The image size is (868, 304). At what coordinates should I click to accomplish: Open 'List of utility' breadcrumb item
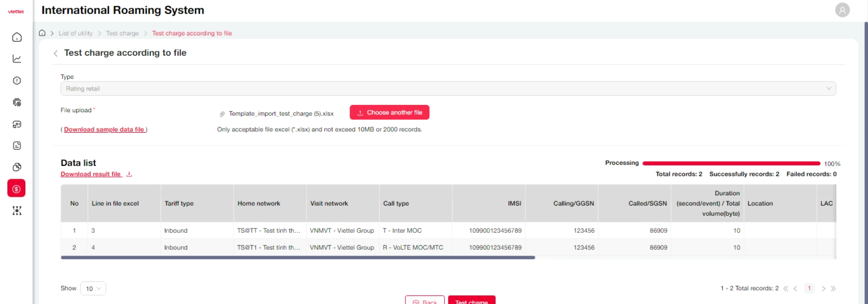[75, 33]
